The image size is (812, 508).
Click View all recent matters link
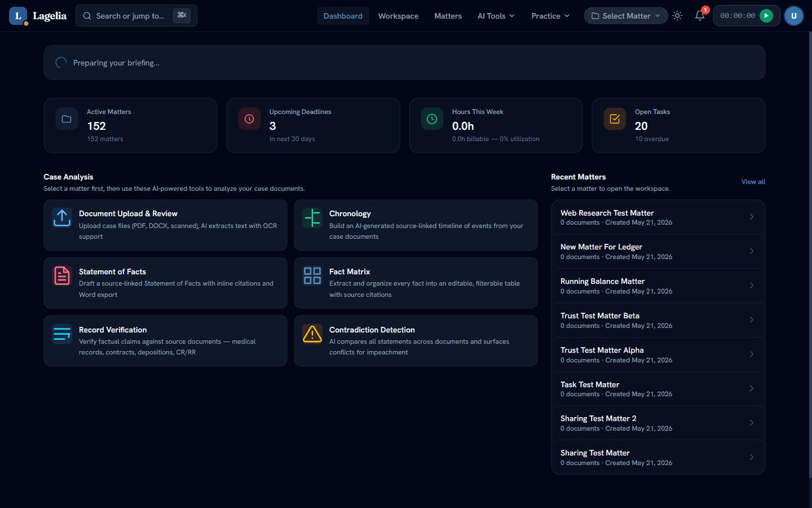coord(753,182)
